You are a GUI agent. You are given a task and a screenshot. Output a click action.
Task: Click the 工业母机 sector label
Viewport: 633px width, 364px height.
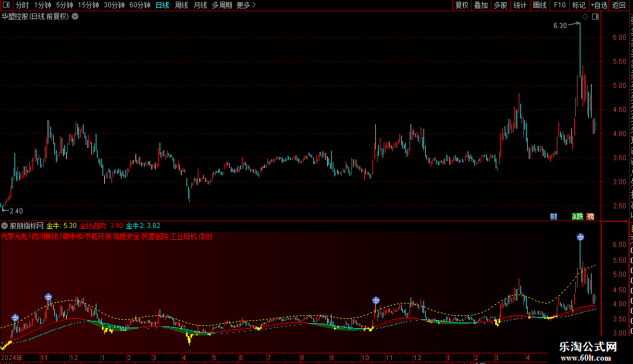point(184,236)
